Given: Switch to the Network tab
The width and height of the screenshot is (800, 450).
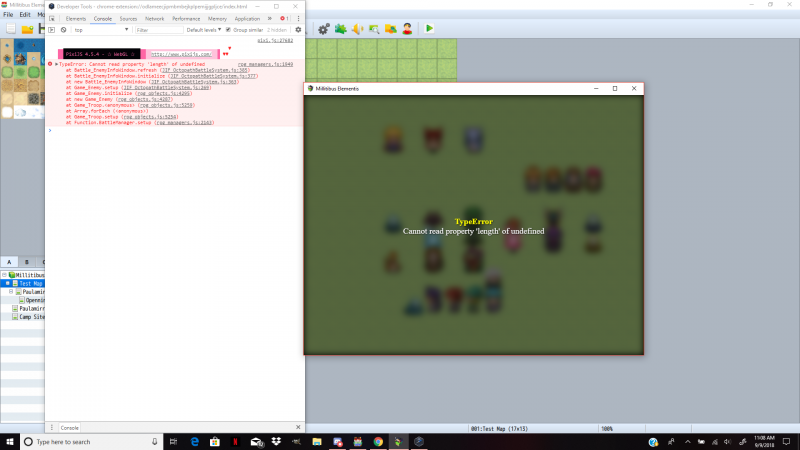Looking at the screenshot, I should 154,19.
